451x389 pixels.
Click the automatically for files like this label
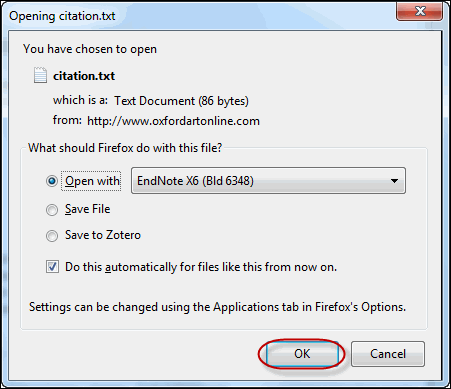tap(201, 267)
